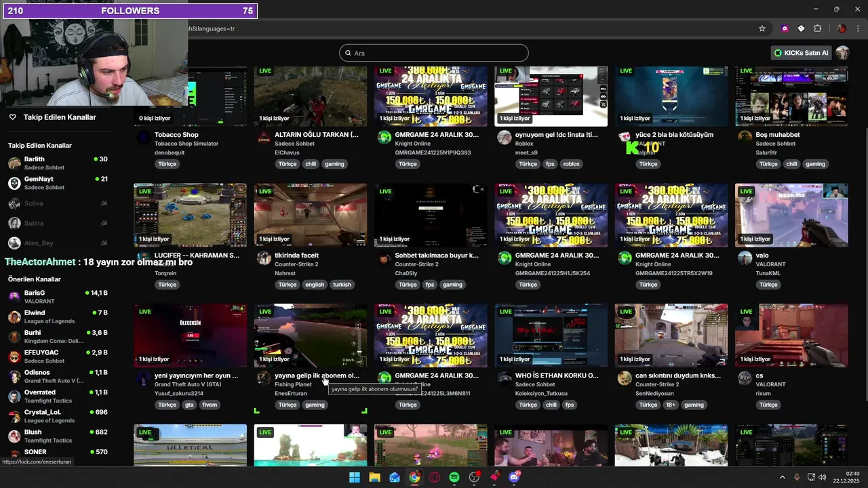Click GemNayt's avatar in sidebar
The width and height of the screenshot is (868, 488).
[x=14, y=183]
